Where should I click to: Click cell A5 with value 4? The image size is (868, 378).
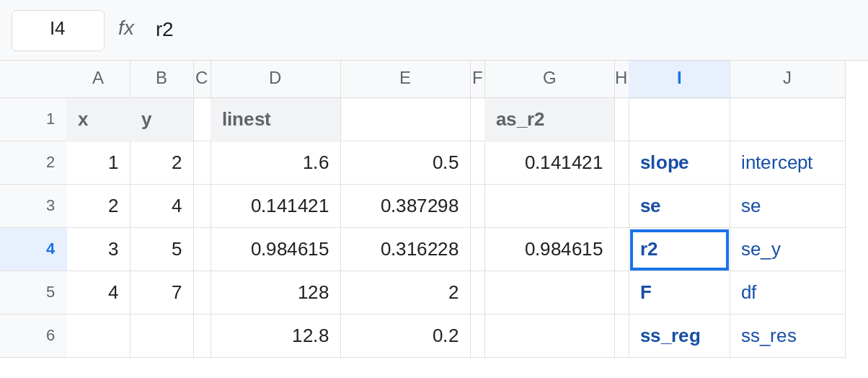tap(98, 292)
